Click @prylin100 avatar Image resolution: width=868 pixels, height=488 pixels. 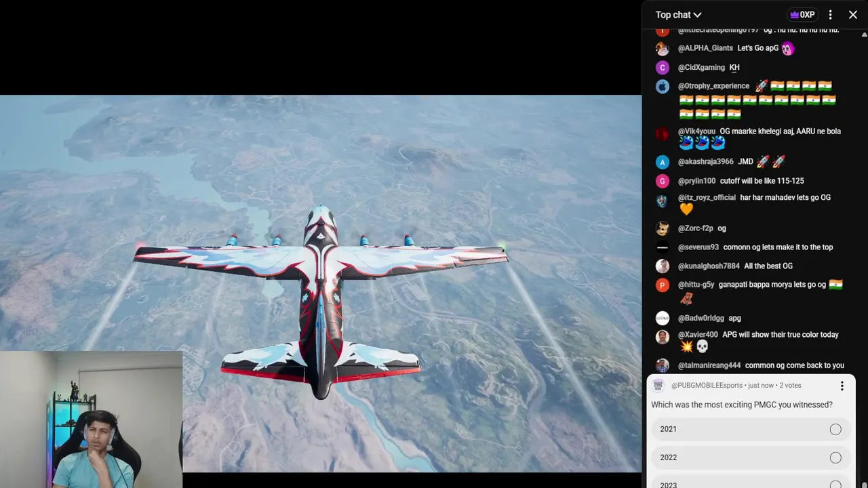tap(663, 181)
